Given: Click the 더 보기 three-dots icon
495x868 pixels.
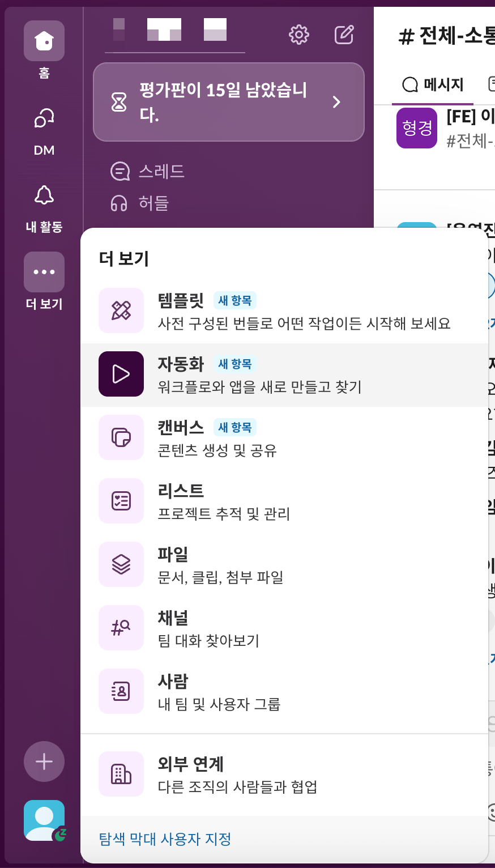Looking at the screenshot, I should (x=44, y=272).
